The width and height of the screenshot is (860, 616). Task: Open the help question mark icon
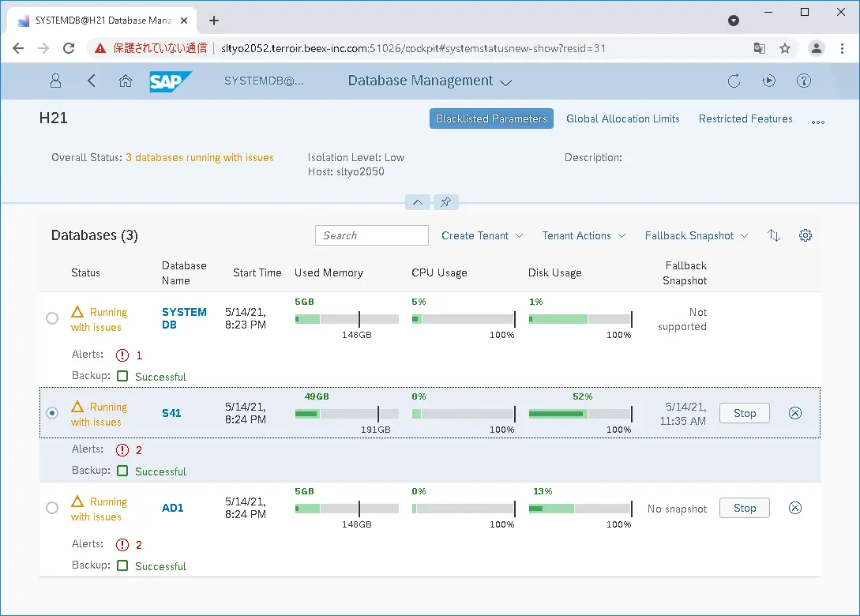pyautogui.click(x=803, y=81)
